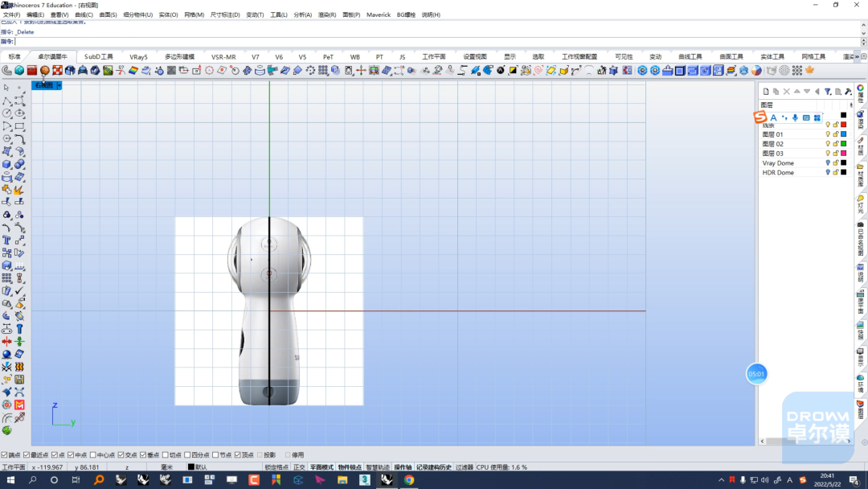Screen dimensions: 868x489
Task: Click the delete layer X icon
Action: click(787, 92)
